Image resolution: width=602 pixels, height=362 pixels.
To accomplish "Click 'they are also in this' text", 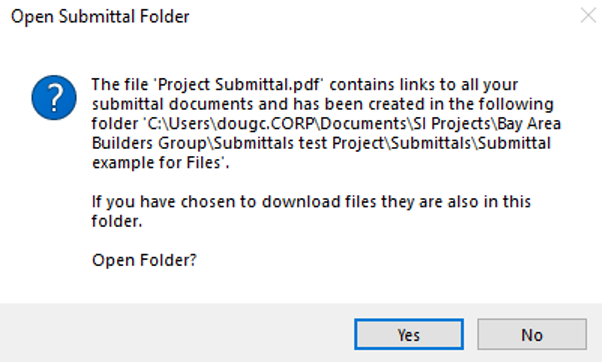I will click(x=456, y=202).
